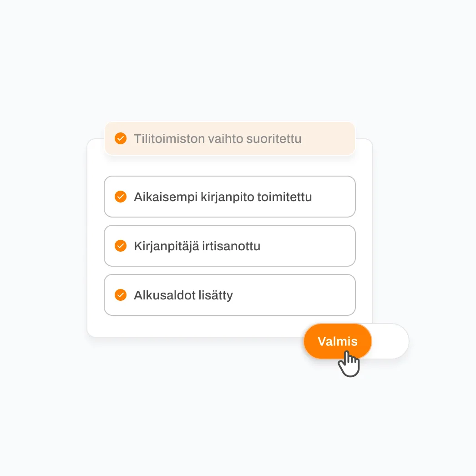
Task: Click the orange check icon in the banner
Action: (121, 138)
